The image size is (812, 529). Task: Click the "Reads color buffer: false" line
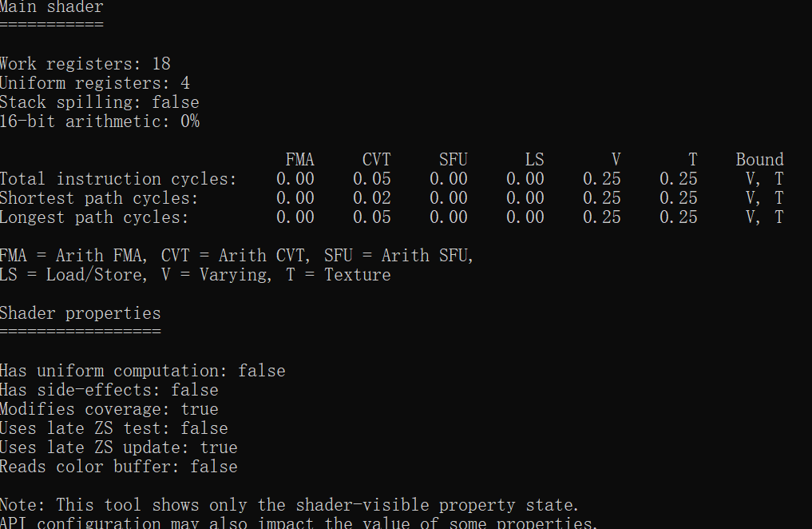click(118, 467)
